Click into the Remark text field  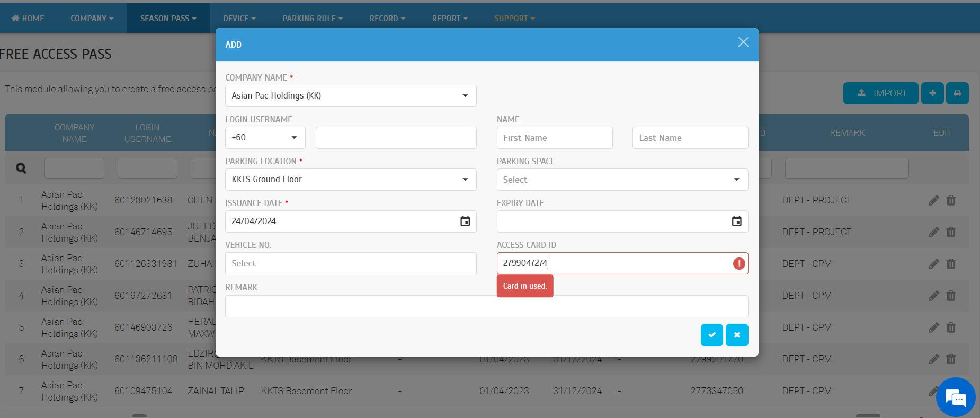[486, 306]
